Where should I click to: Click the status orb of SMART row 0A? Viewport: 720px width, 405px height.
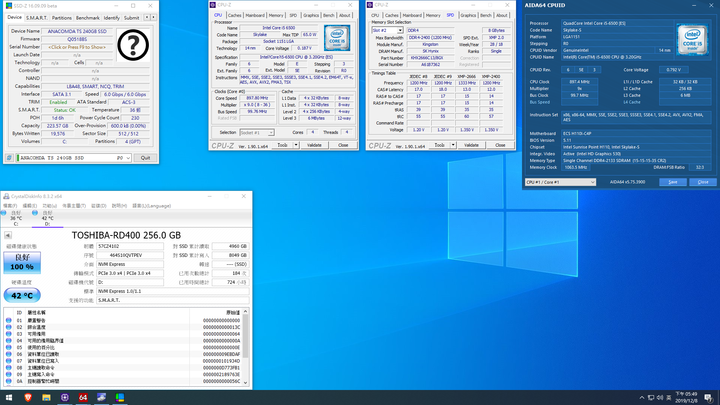(8, 381)
